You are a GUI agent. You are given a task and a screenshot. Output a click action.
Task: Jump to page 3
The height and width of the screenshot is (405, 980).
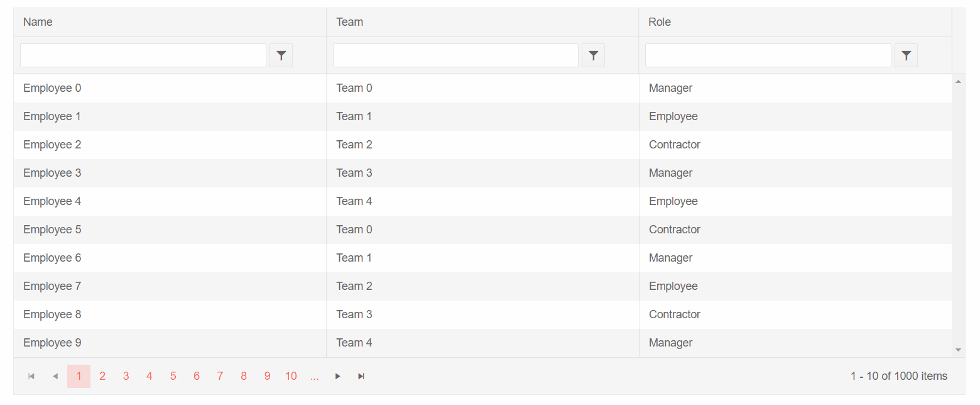[126, 376]
